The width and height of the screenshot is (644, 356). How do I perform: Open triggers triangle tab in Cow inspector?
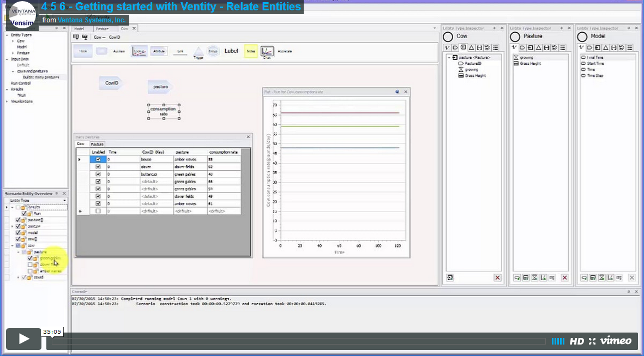pyautogui.click(x=472, y=47)
